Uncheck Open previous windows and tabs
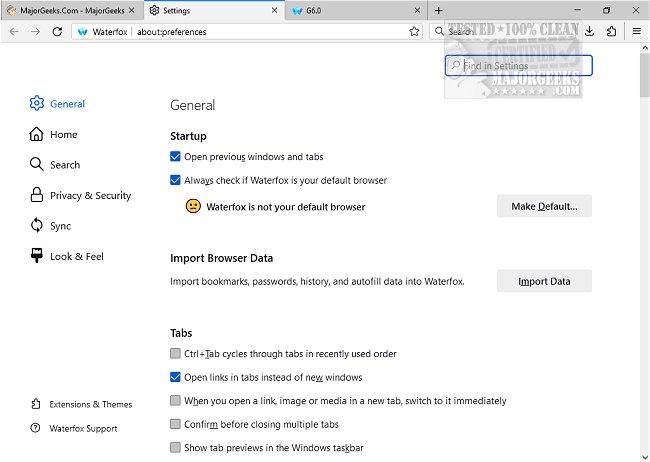The height and width of the screenshot is (462, 650). point(175,156)
